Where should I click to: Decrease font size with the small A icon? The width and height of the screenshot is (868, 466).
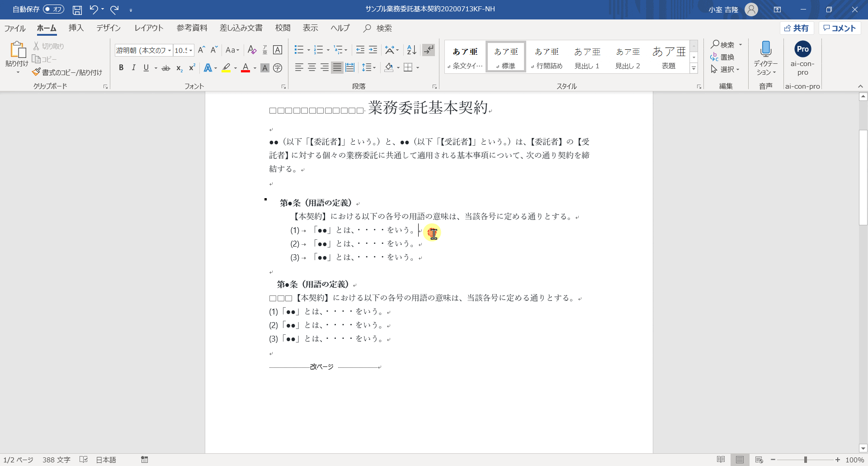pos(214,50)
